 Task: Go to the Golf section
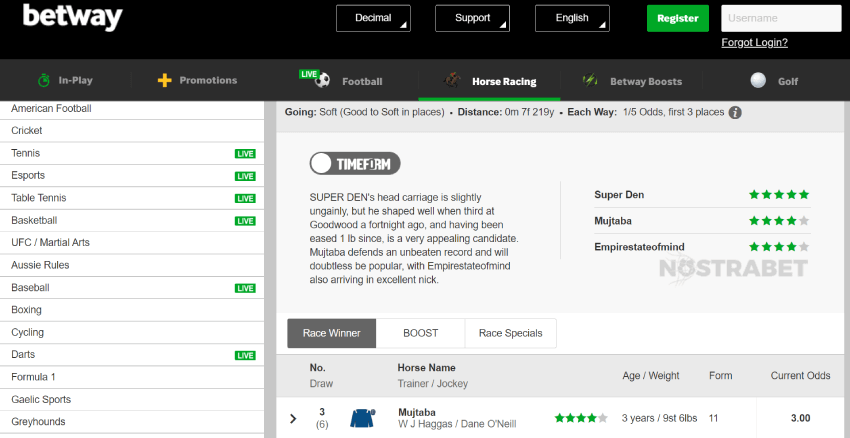774,81
